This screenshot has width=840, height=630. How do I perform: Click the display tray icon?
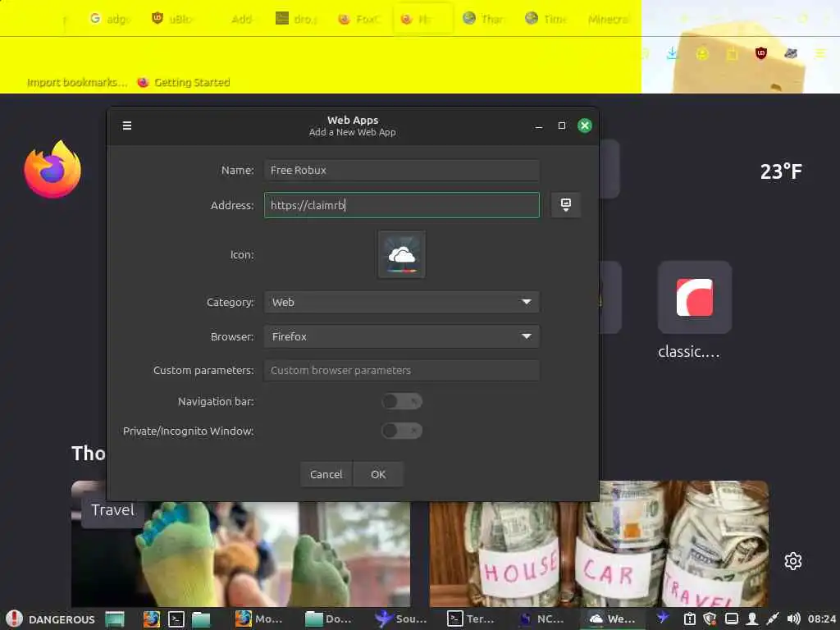[731, 619]
